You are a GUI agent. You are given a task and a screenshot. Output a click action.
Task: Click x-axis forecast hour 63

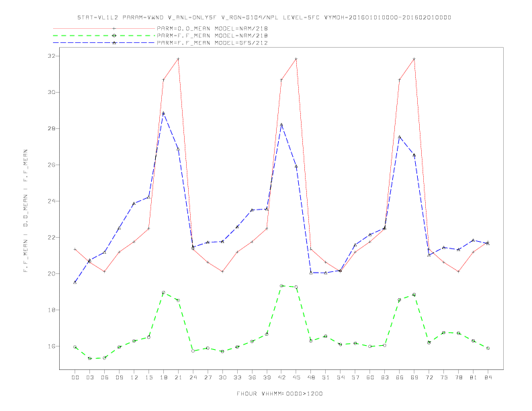click(385, 377)
